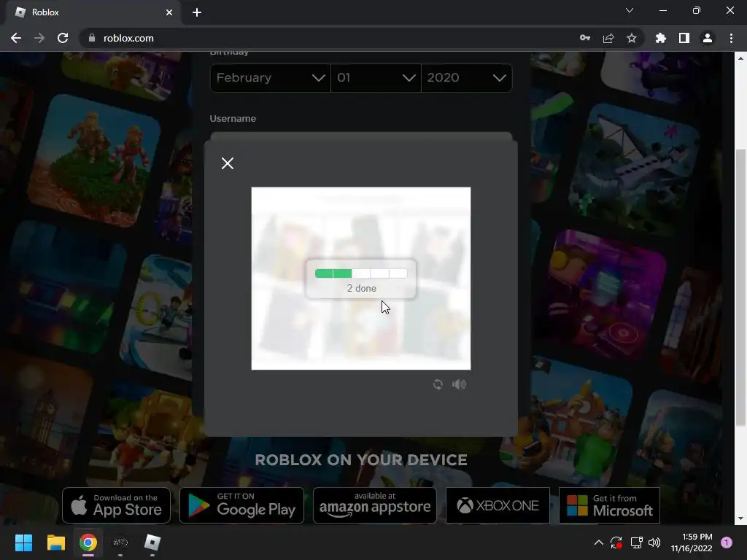Open the Windows Start menu
The width and height of the screenshot is (747, 560).
(x=23, y=542)
